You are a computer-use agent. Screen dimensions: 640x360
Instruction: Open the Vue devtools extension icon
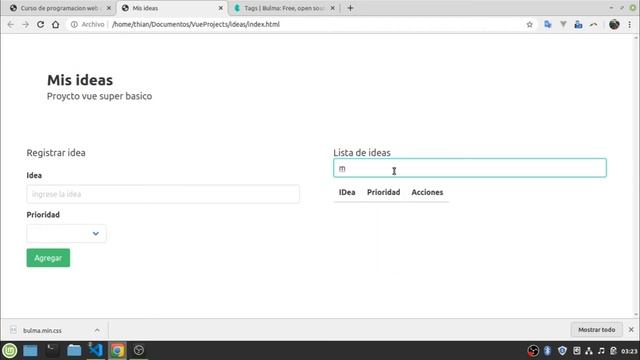point(563,24)
